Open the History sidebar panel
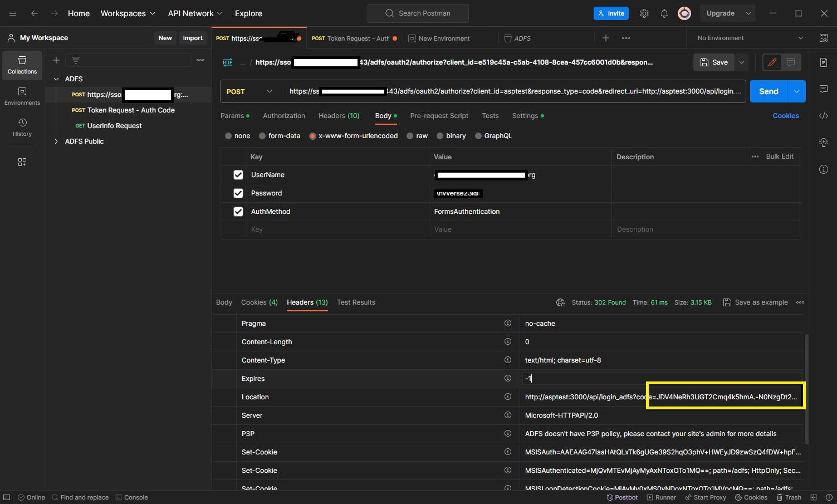This screenshot has height=504, width=837. coord(22,128)
